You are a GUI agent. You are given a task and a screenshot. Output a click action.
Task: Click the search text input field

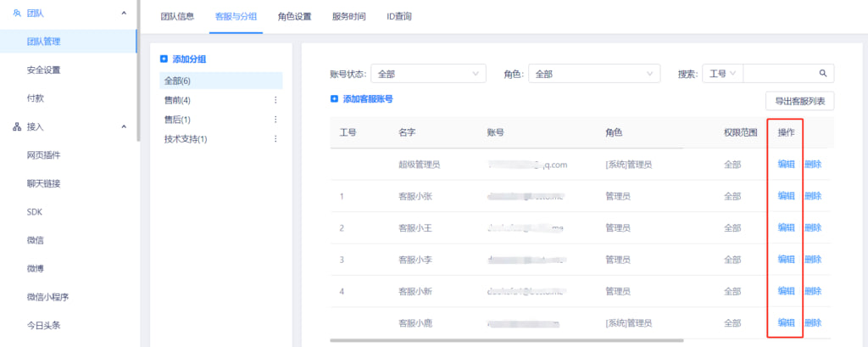pos(780,74)
